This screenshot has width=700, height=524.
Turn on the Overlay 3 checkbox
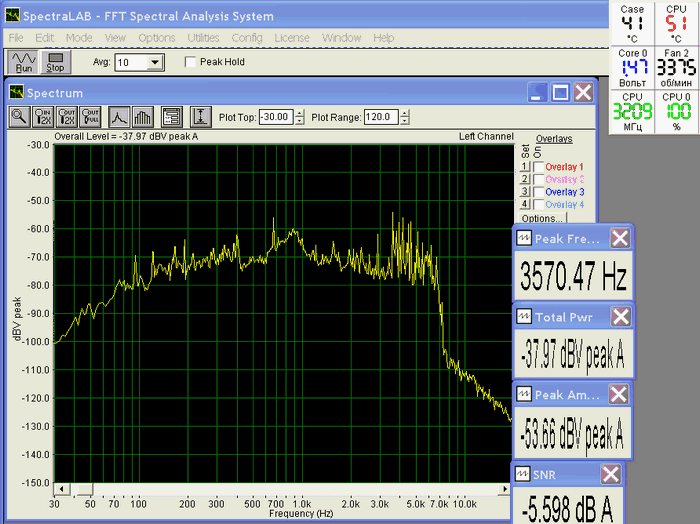(539, 191)
